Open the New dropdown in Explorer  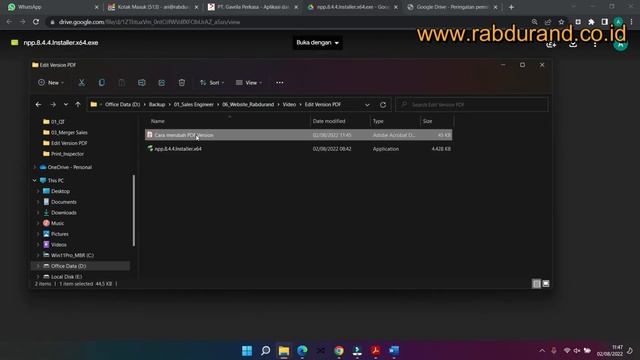tap(51, 83)
